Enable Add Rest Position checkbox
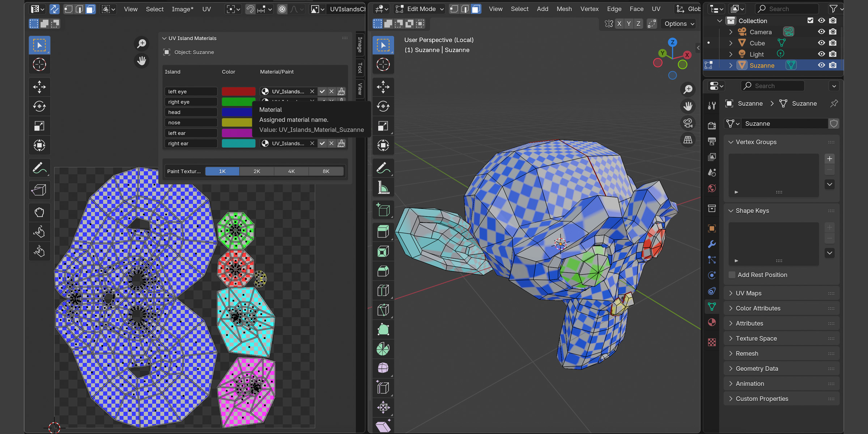Viewport: 868px width, 434px height. coord(732,275)
